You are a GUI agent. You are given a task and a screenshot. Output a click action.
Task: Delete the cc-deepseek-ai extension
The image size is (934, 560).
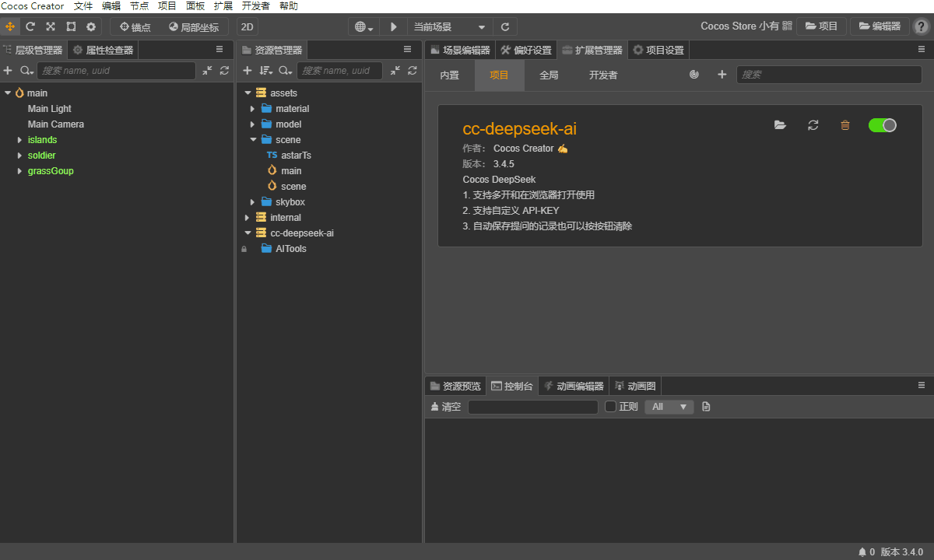(845, 125)
